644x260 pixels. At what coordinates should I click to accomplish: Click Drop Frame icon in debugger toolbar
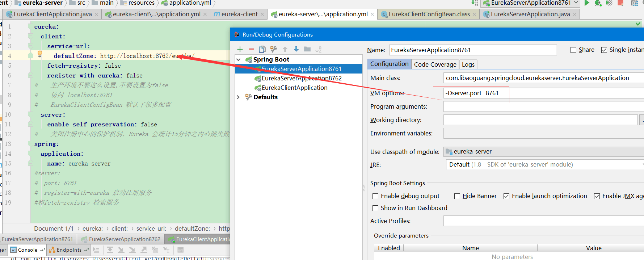155,250
